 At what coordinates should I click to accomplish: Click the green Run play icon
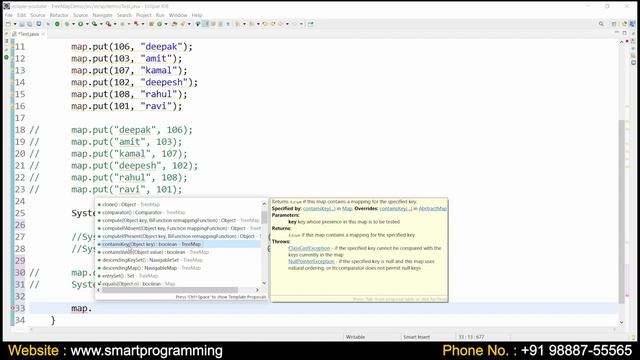(80, 24)
